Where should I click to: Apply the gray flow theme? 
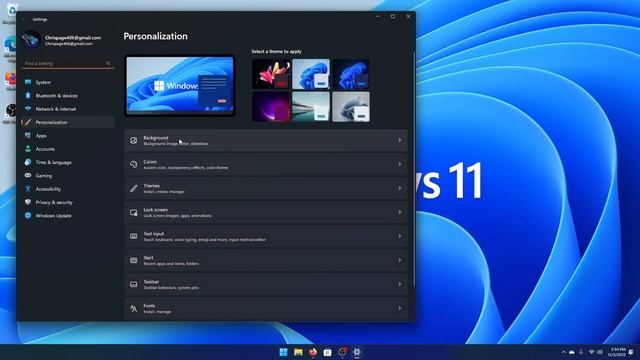point(351,107)
